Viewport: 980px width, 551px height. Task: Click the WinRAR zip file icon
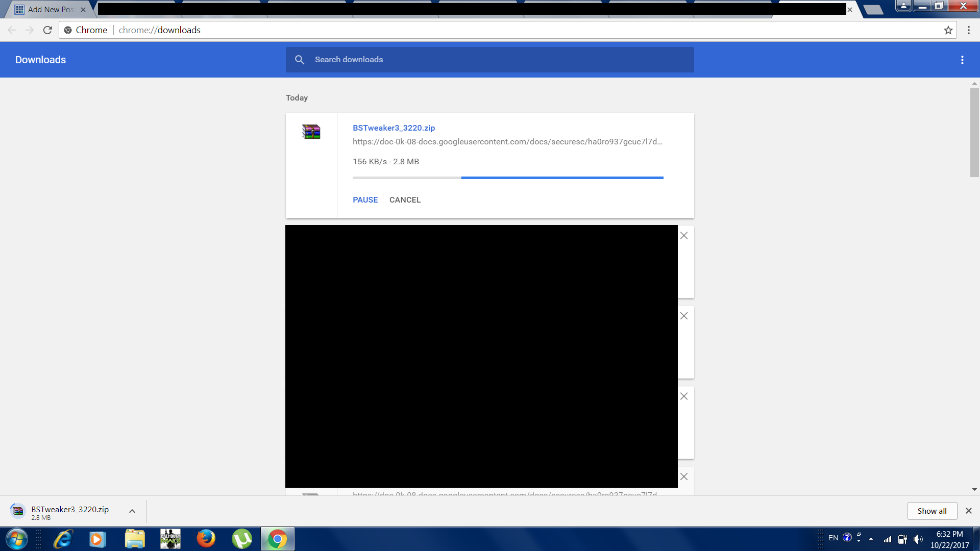pyautogui.click(x=310, y=132)
